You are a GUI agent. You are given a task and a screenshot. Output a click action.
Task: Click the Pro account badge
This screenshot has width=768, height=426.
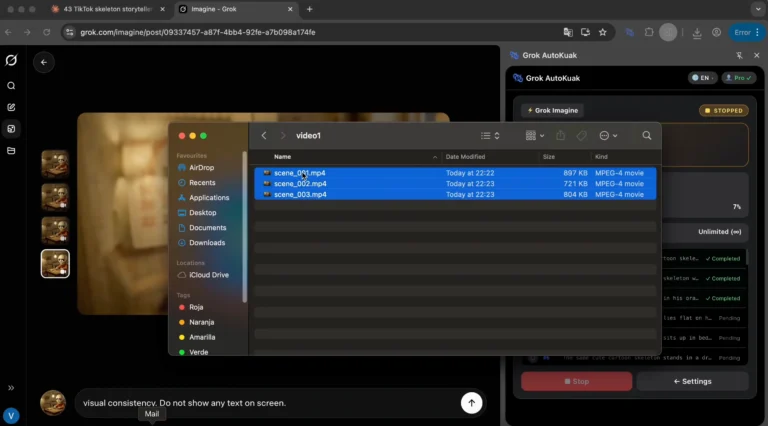click(x=739, y=78)
